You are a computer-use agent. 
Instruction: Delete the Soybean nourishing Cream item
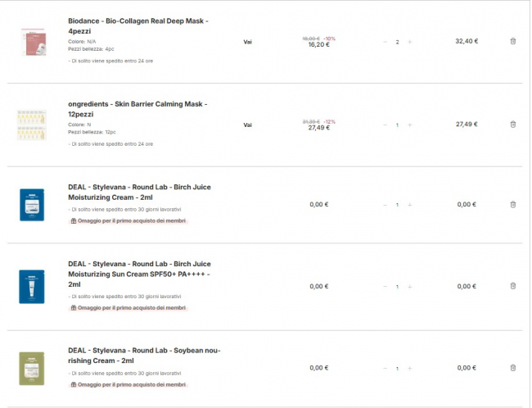coord(513,368)
